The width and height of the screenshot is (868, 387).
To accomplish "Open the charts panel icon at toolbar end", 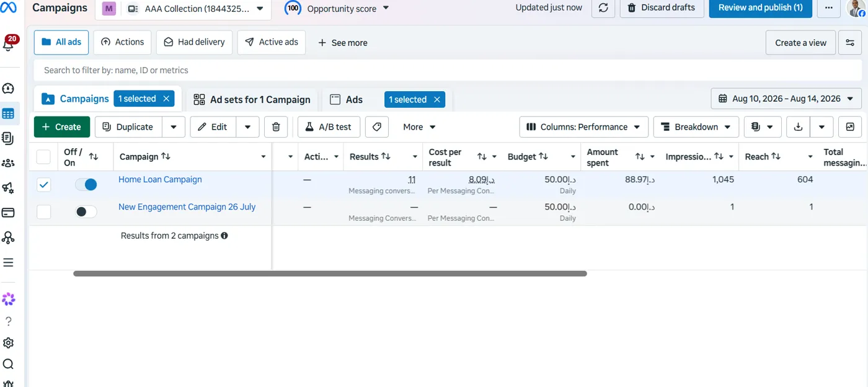I will coord(850,127).
